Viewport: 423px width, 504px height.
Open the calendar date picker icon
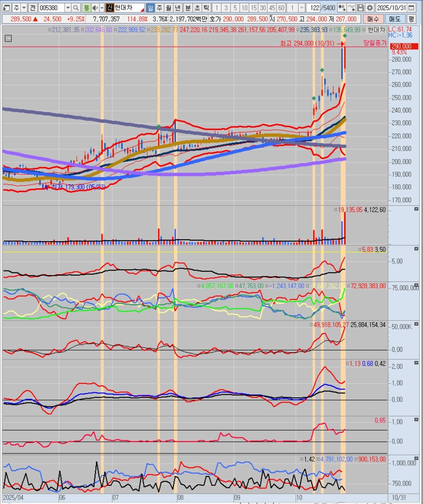(x=411, y=8)
